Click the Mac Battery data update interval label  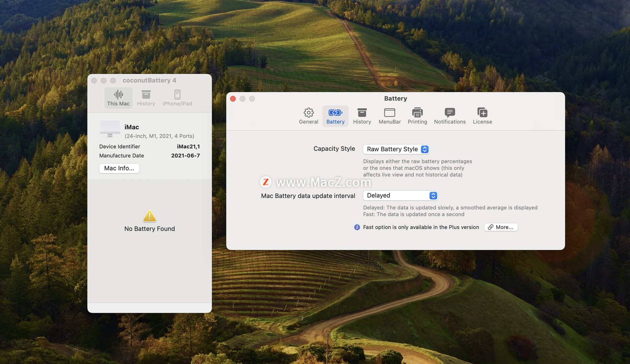tap(308, 196)
